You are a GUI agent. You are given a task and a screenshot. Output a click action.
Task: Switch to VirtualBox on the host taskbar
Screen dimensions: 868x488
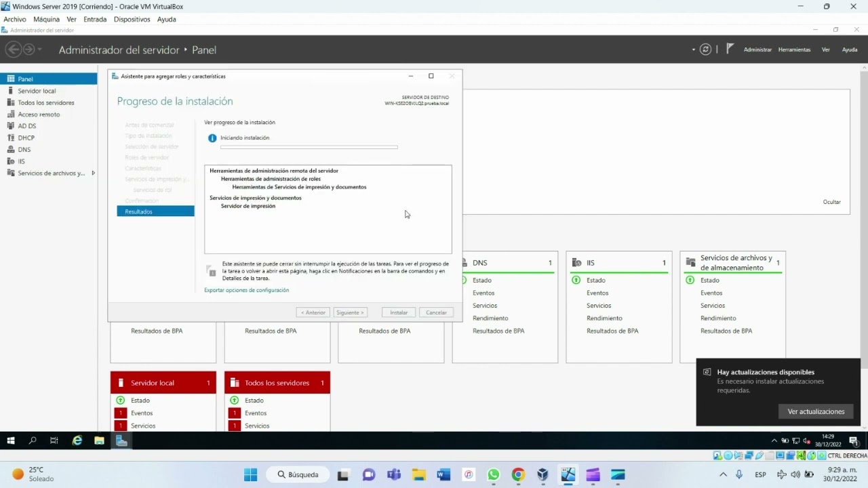click(543, 474)
